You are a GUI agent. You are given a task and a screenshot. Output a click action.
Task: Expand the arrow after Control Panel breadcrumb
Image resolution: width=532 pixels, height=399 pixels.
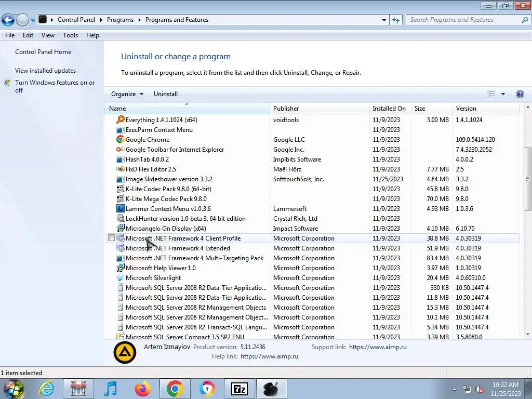101,20
